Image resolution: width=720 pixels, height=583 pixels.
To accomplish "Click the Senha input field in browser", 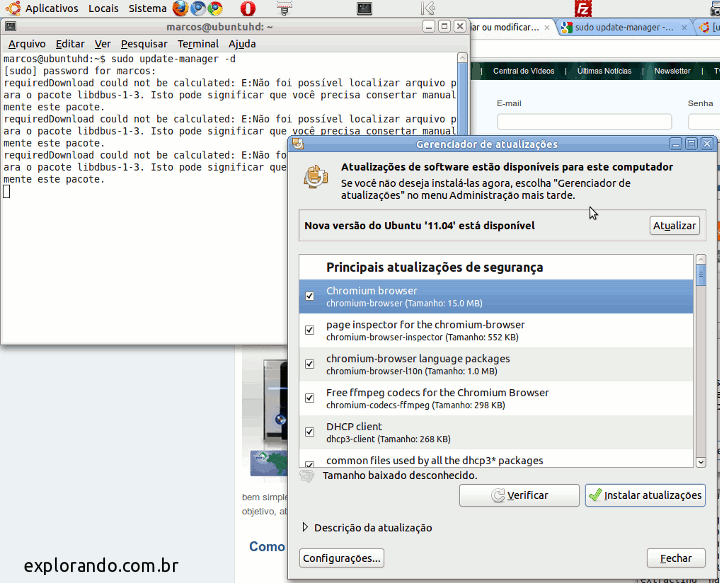I will coord(704,122).
